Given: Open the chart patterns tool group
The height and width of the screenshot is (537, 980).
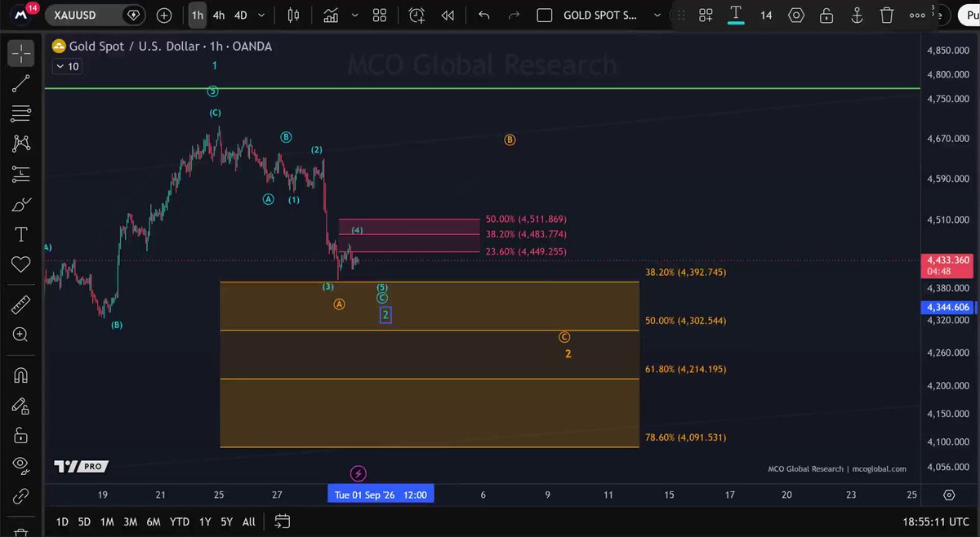Looking at the screenshot, I should pos(20,144).
